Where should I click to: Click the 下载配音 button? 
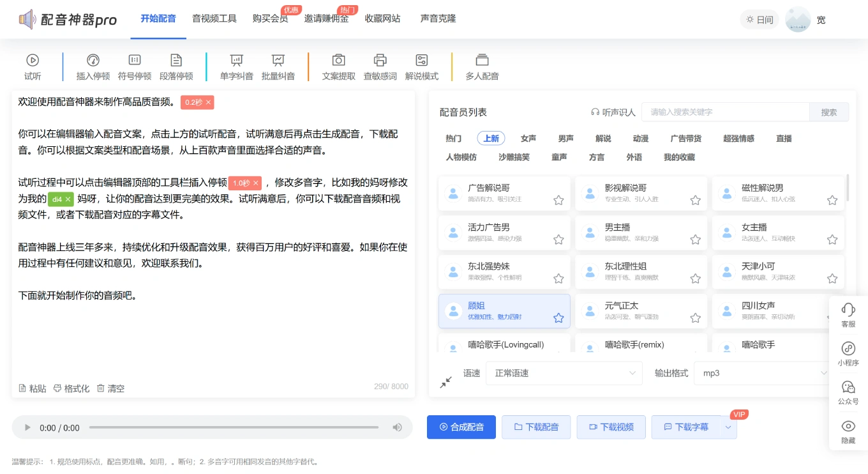pyautogui.click(x=536, y=427)
